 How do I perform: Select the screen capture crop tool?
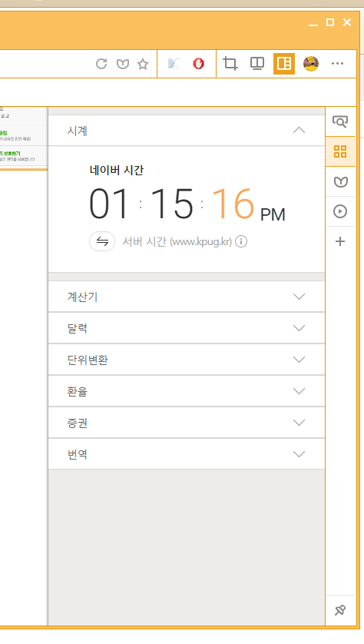pos(230,64)
